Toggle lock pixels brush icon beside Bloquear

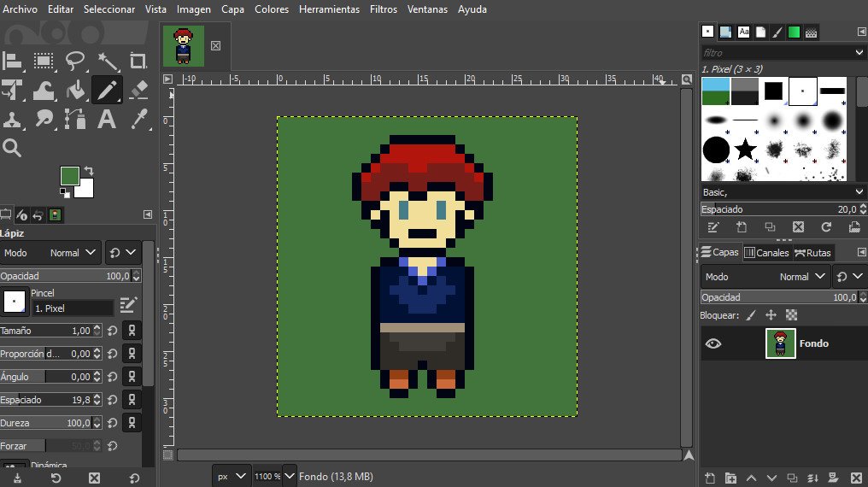(751, 315)
